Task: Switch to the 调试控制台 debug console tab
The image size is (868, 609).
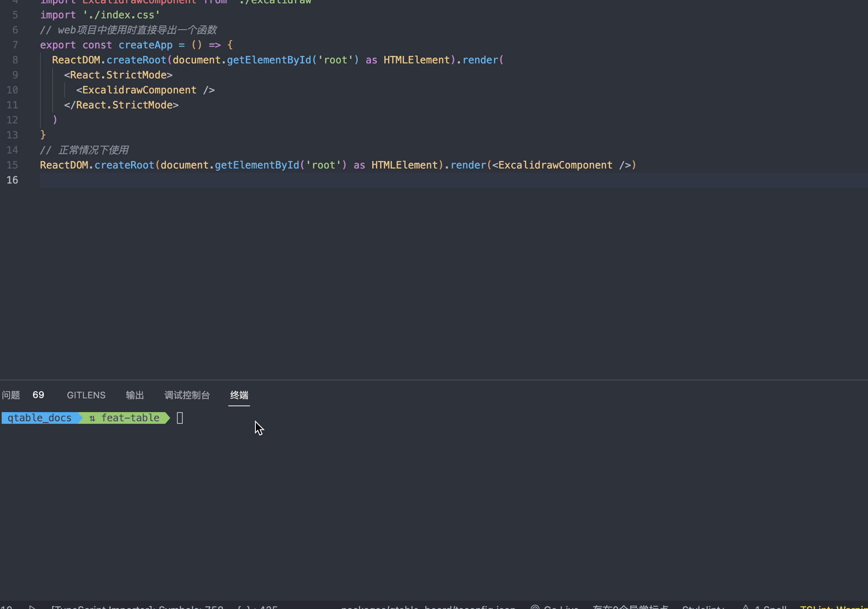Action: (187, 395)
